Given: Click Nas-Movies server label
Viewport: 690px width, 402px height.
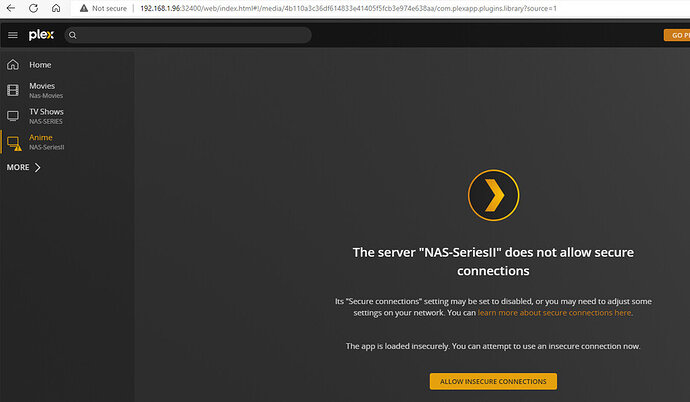Looking at the screenshot, I should click(x=46, y=96).
